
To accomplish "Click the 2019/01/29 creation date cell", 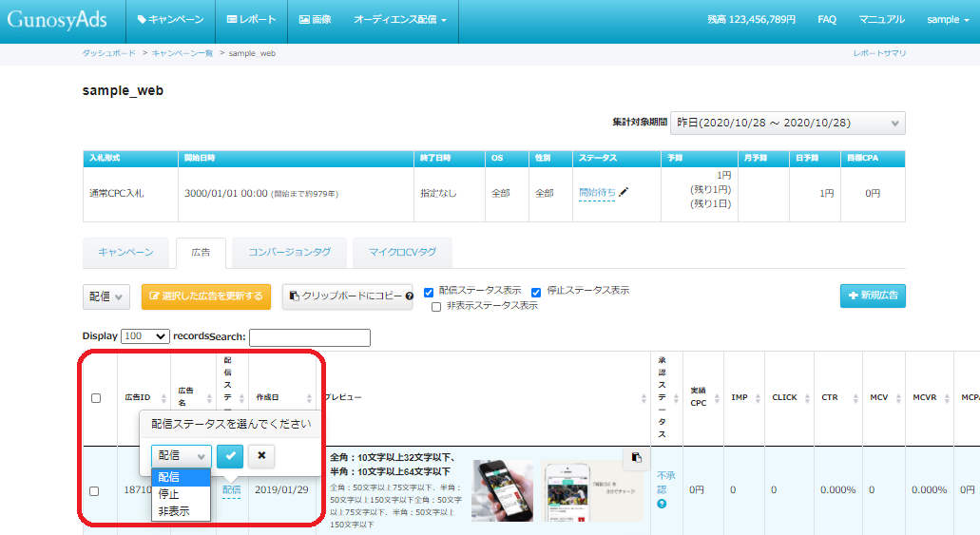I will 282,490.
